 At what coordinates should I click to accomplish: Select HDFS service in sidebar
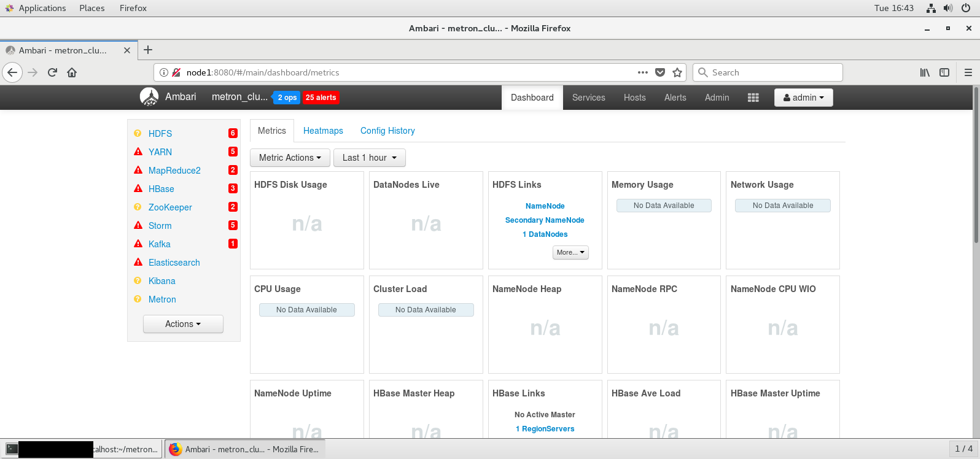(x=160, y=134)
